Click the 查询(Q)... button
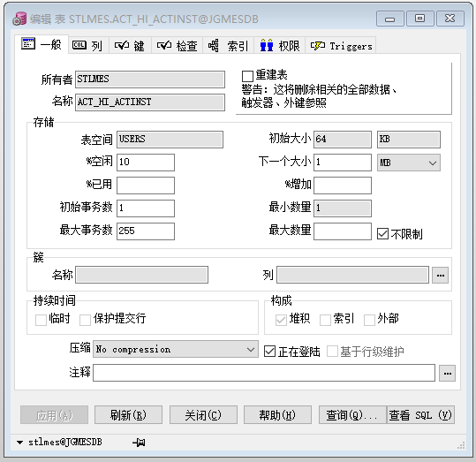The image size is (476, 462). pyautogui.click(x=352, y=415)
